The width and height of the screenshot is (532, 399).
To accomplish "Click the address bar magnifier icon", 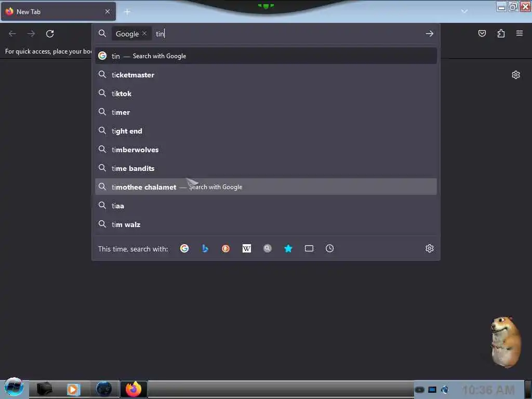I will [x=102, y=33].
